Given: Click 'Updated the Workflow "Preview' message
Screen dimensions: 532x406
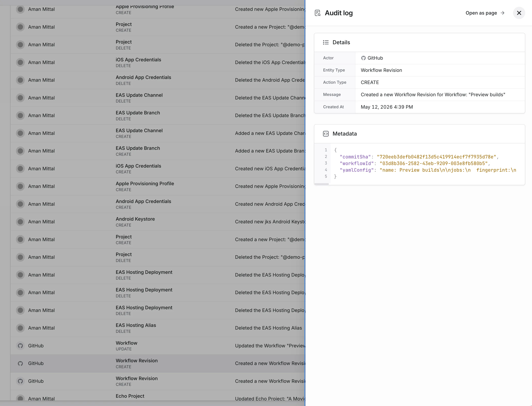Looking at the screenshot, I should pos(270,346).
